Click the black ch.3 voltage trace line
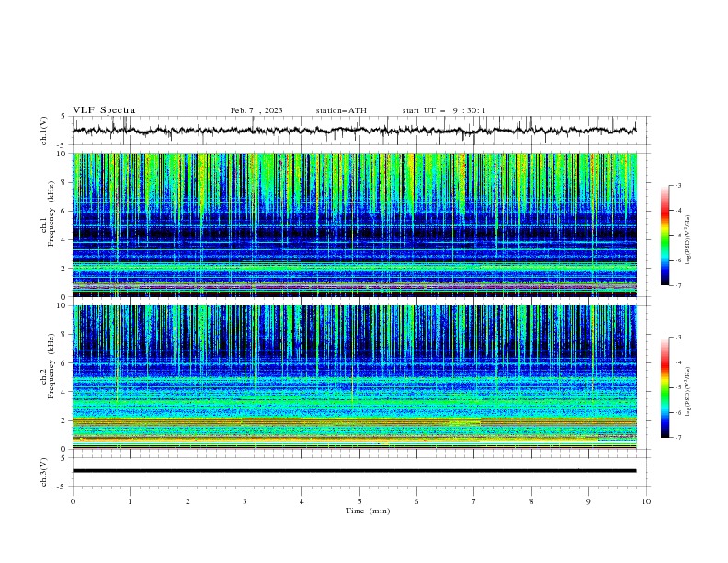This screenshot has width=728, height=563. 354,471
